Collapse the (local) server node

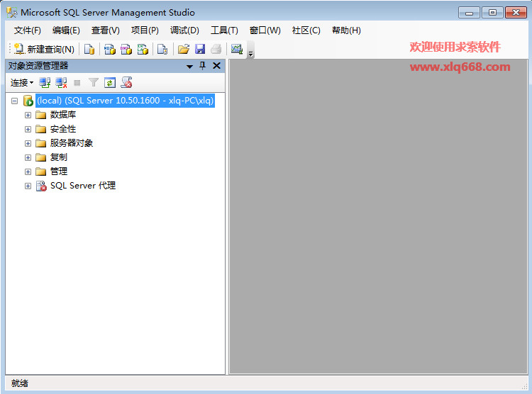click(14, 101)
